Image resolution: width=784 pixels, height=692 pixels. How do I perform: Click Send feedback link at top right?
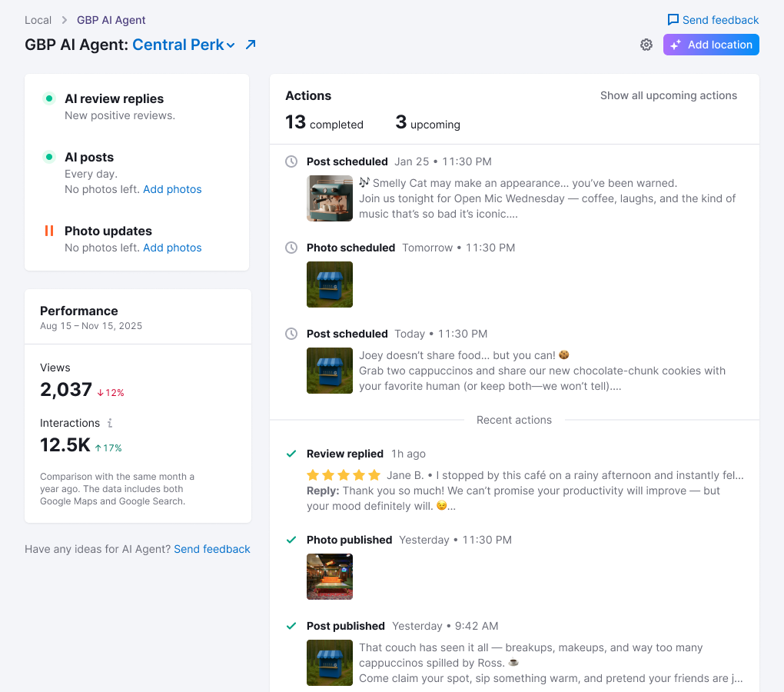pos(720,20)
